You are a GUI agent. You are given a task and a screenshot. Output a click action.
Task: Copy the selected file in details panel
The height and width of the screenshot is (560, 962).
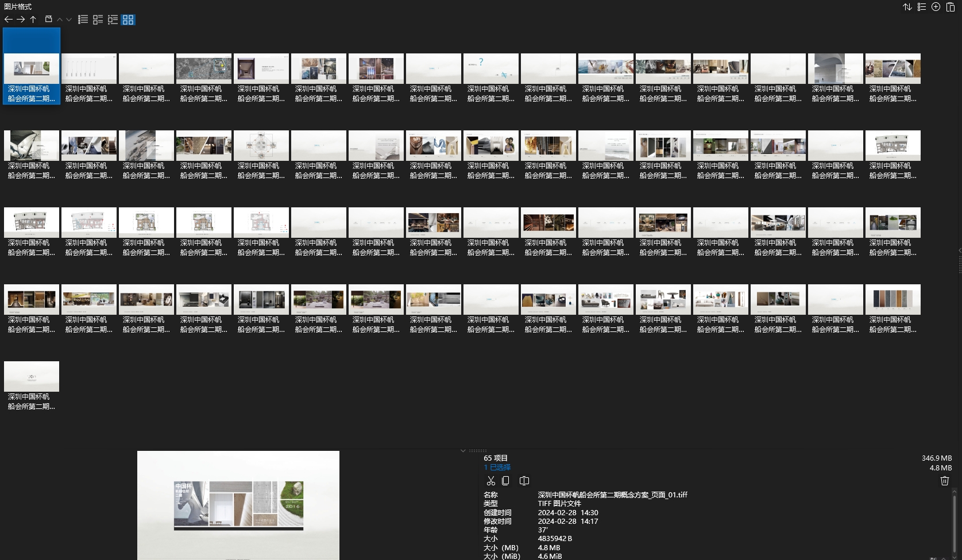pos(505,481)
